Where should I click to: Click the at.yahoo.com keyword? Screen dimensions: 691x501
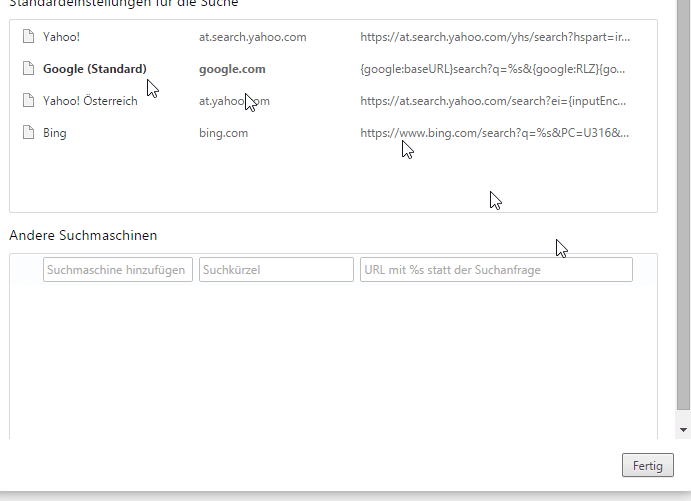(234, 101)
